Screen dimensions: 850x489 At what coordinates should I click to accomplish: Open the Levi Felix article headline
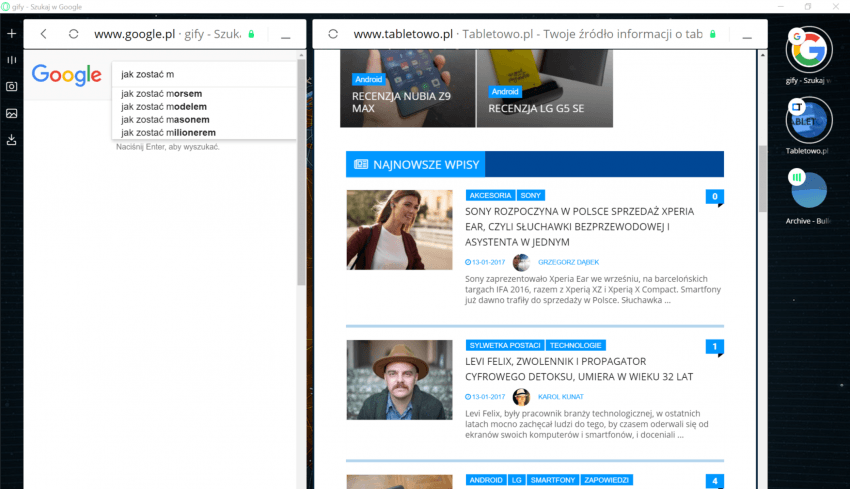click(x=579, y=369)
